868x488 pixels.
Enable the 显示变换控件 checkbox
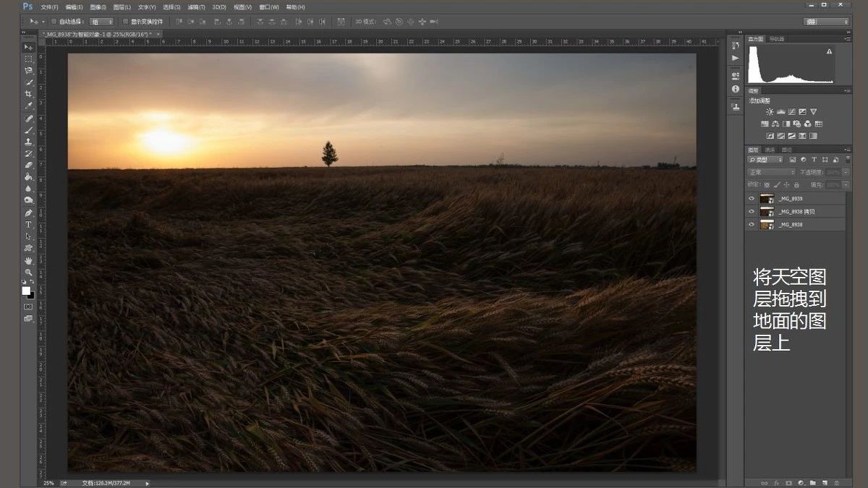[x=126, y=22]
